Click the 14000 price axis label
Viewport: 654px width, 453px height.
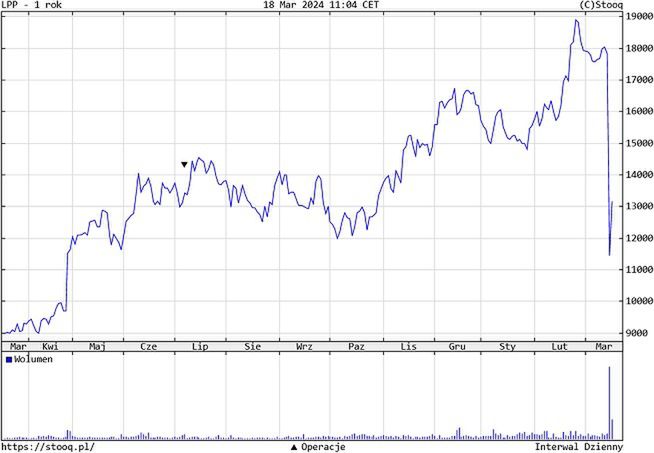click(639, 175)
